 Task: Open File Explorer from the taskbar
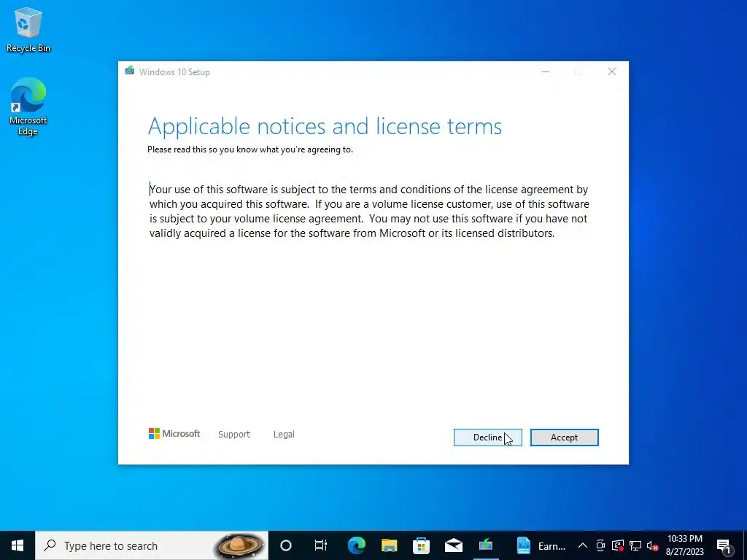coord(389,545)
